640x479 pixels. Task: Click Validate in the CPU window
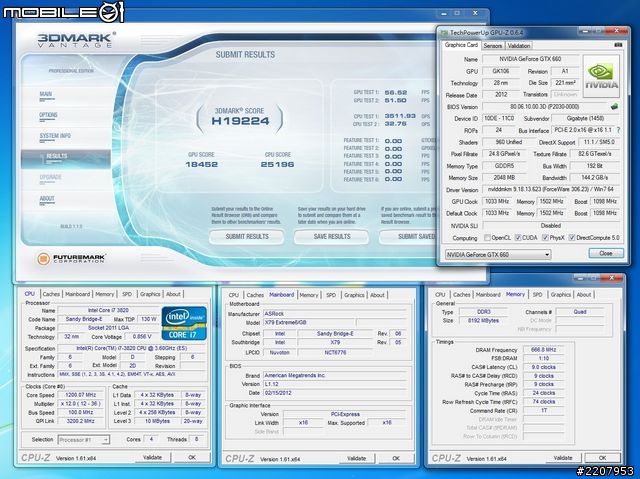(x=152, y=457)
